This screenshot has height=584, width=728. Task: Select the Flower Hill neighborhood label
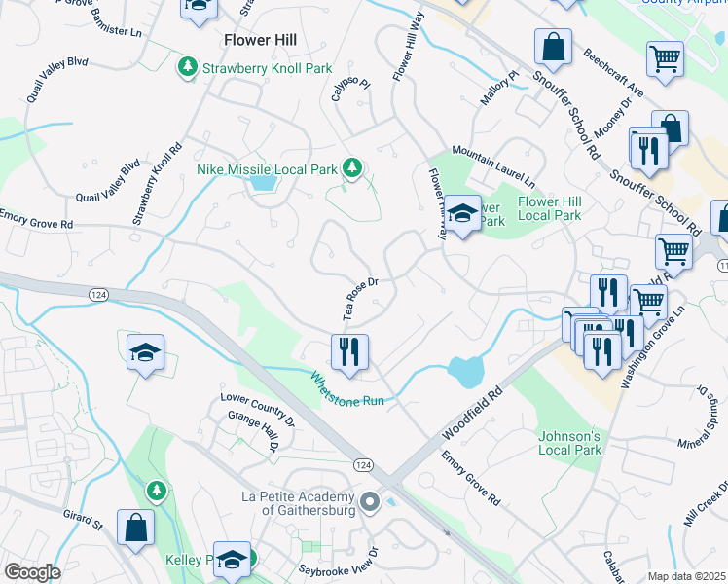click(x=260, y=40)
